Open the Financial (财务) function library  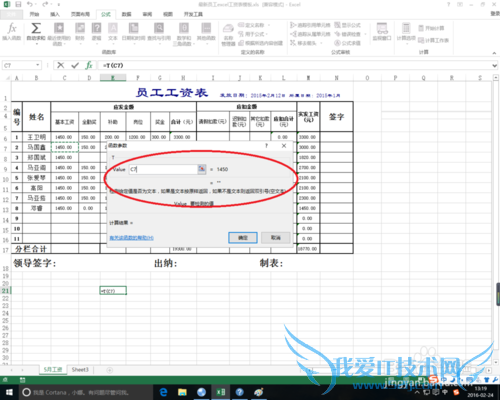point(80,32)
